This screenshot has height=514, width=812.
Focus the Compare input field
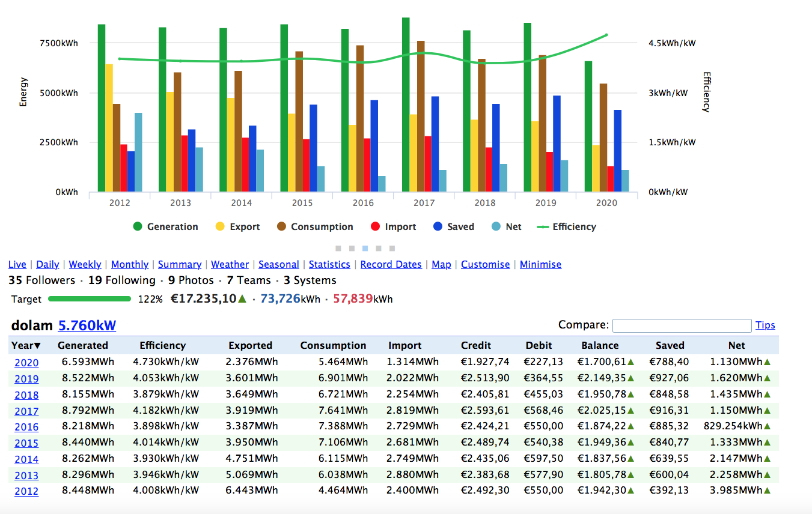click(x=682, y=325)
